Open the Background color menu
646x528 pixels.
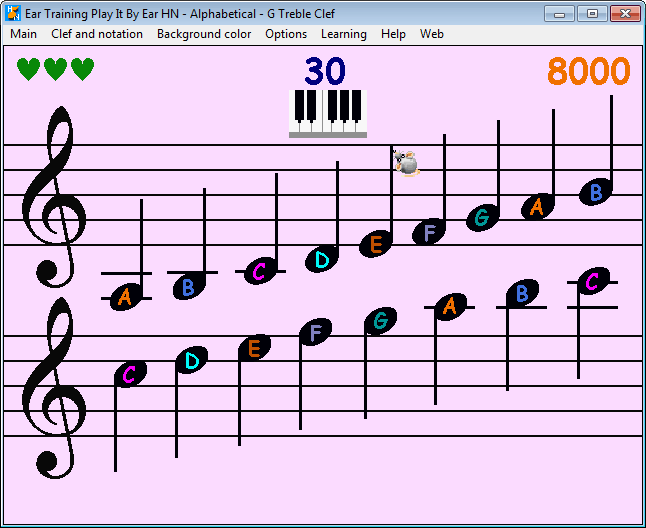[x=204, y=34]
